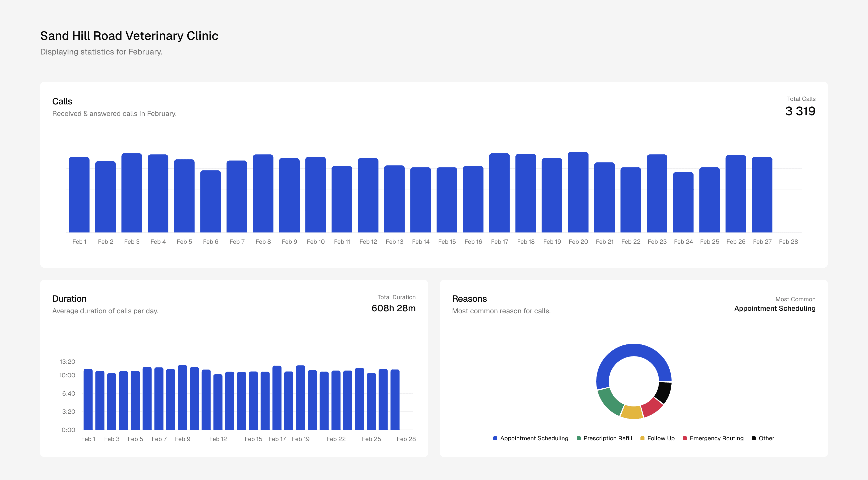The width and height of the screenshot is (868, 480).
Task: Click the Feb 20 bar in Calls chart
Action: click(578, 192)
